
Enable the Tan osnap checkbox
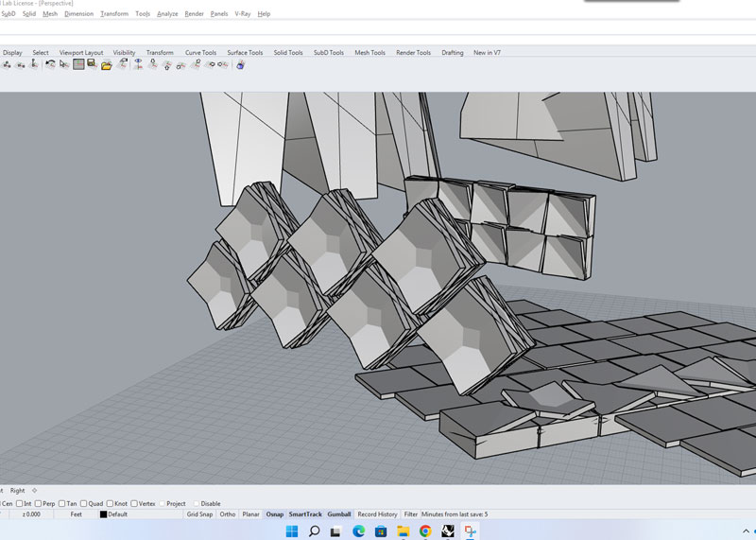point(61,503)
